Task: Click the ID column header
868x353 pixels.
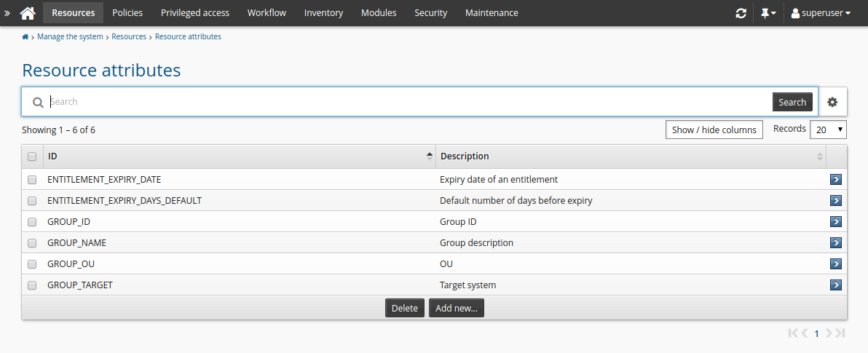Action: [x=240, y=156]
